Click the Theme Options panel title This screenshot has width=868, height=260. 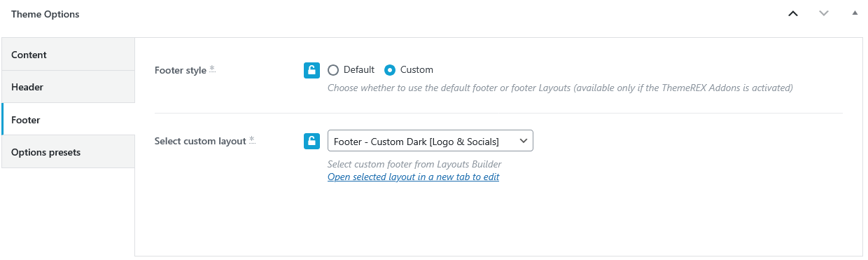pos(45,14)
